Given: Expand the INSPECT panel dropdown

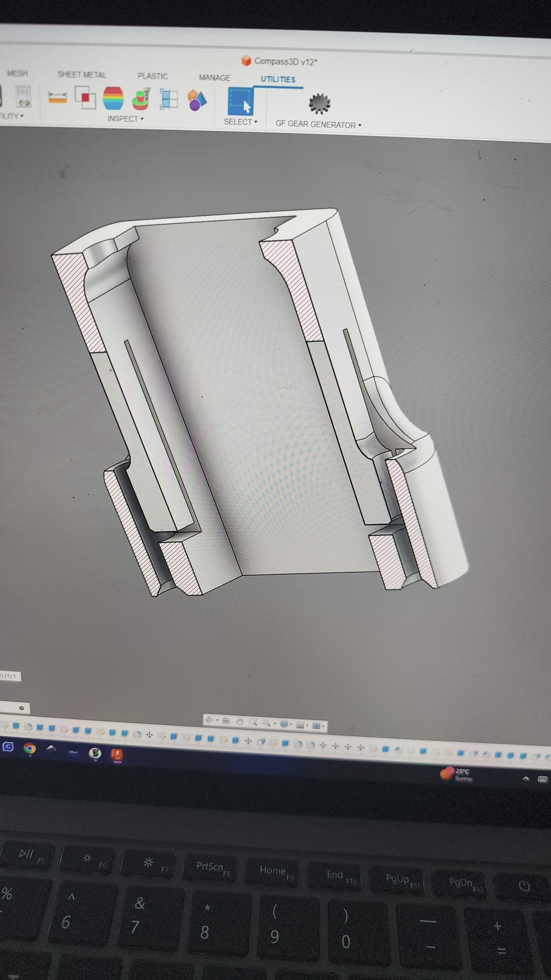Looking at the screenshot, I should (x=125, y=119).
